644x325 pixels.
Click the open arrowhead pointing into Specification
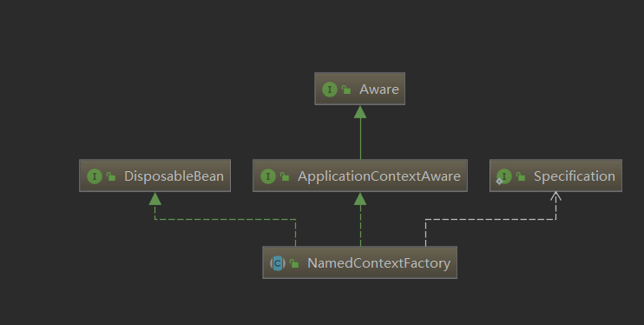click(555, 196)
